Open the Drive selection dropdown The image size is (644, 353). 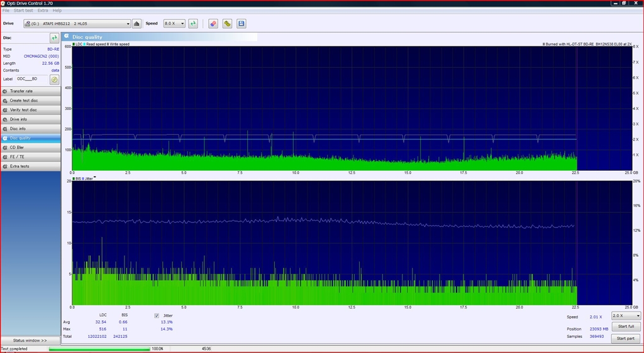tap(77, 23)
